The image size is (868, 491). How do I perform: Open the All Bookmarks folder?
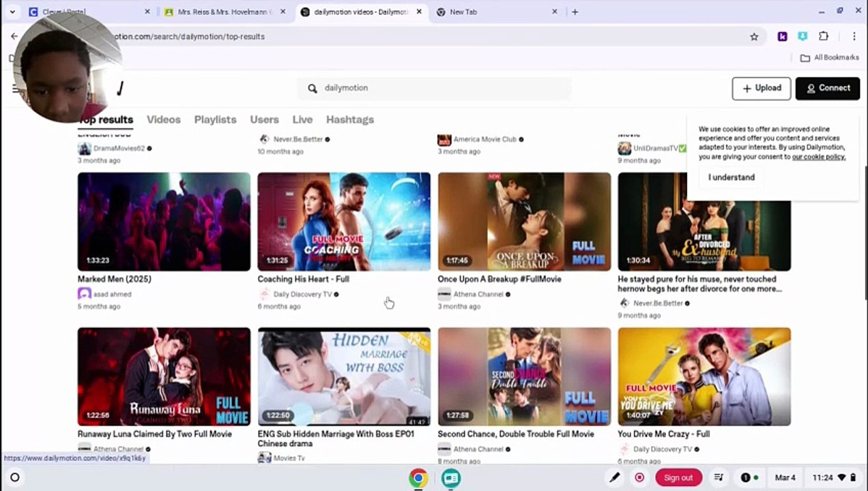click(x=829, y=58)
